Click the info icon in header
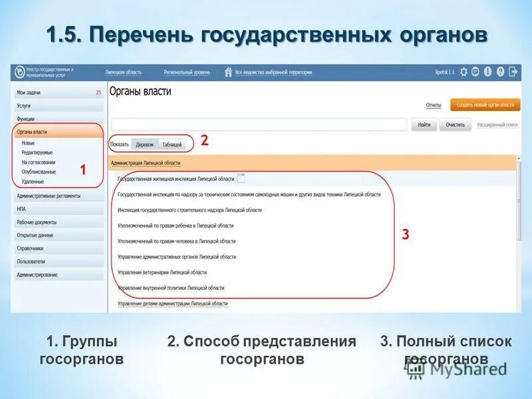The height and width of the screenshot is (399, 532). coord(487,72)
